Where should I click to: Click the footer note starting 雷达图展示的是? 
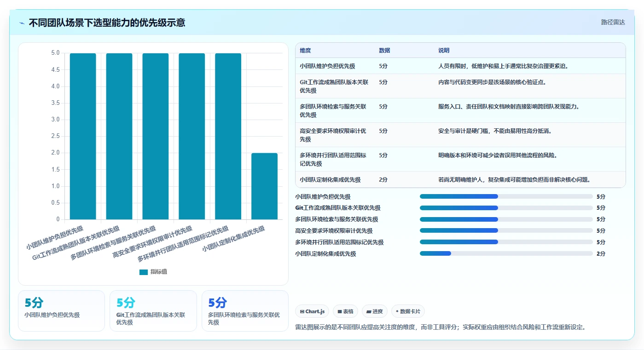440,327
